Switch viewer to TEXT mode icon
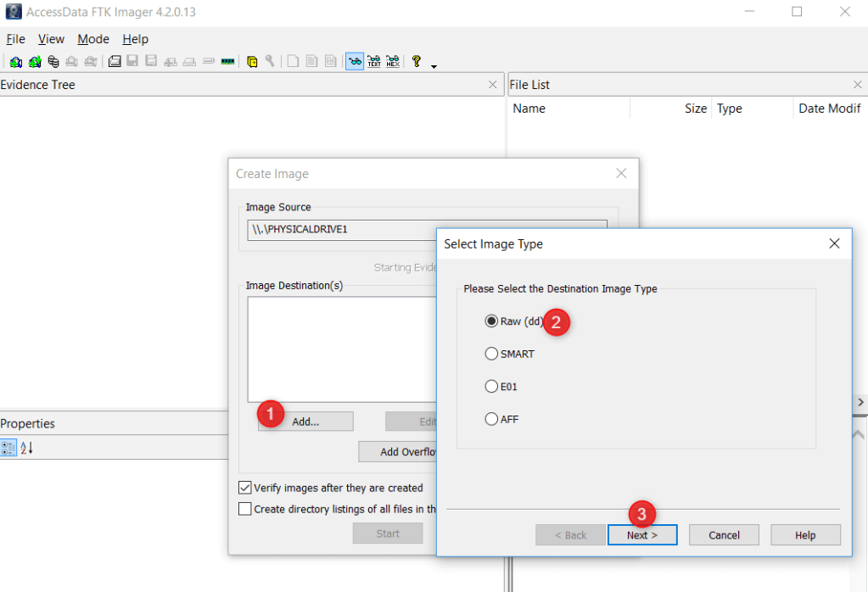The width and height of the screenshot is (868, 592). pos(373,62)
